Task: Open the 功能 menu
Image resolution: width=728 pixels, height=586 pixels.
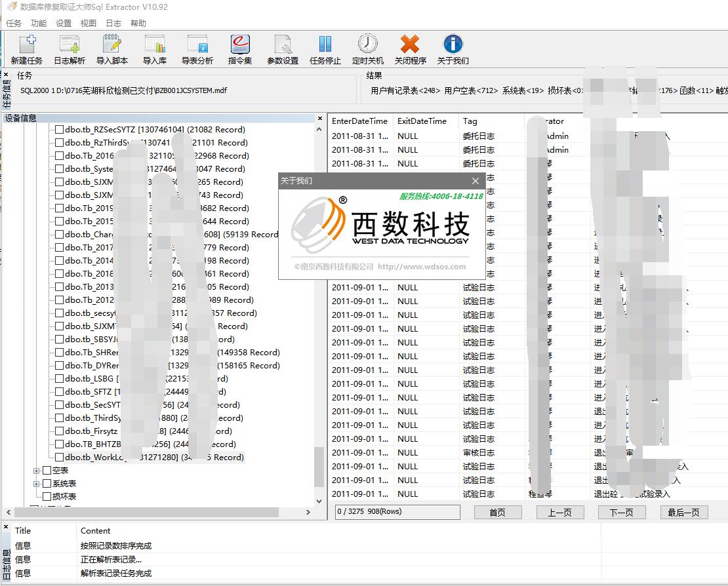Action: click(39, 23)
